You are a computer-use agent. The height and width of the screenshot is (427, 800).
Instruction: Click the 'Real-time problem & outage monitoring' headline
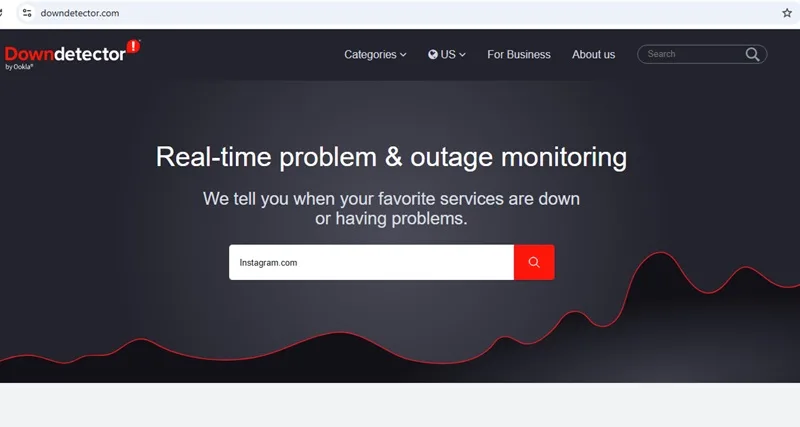pyautogui.click(x=391, y=157)
